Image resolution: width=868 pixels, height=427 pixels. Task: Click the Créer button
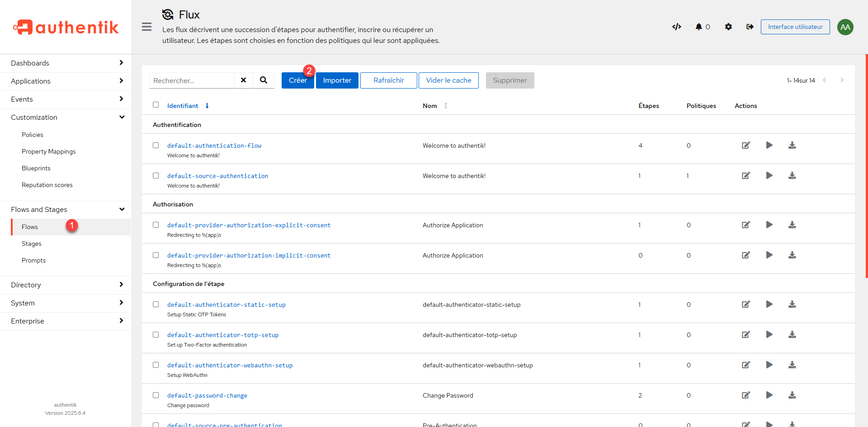(297, 80)
